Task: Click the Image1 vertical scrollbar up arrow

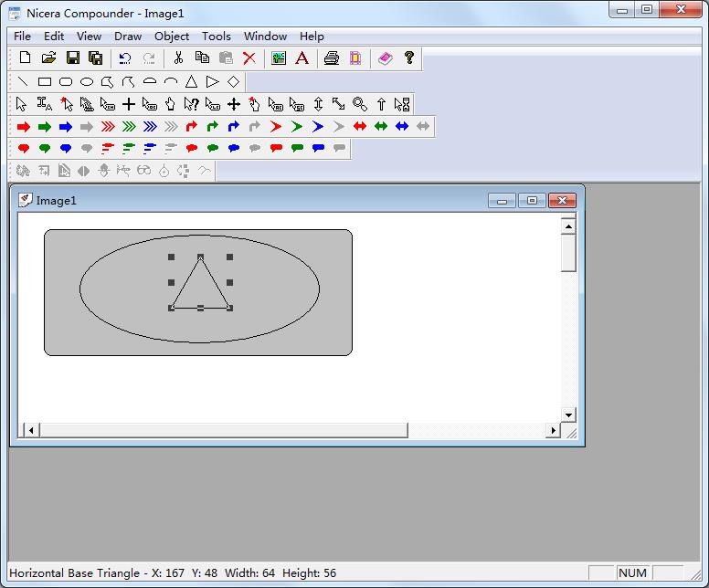Action: click(x=568, y=226)
